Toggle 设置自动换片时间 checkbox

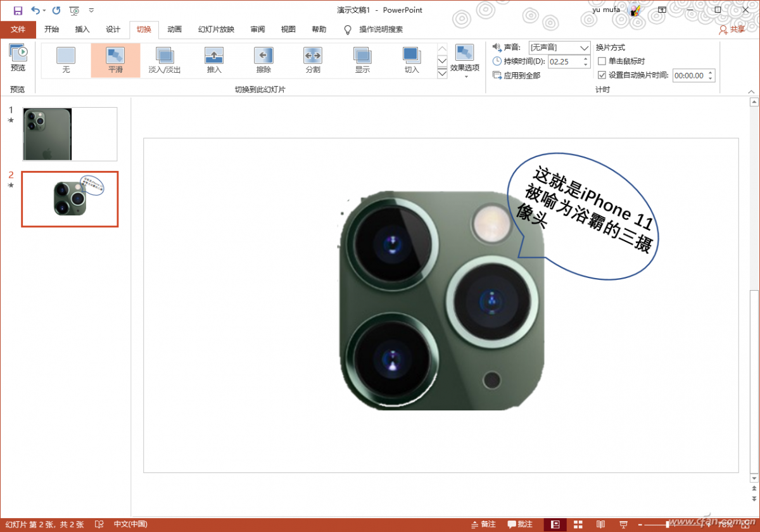[x=602, y=75]
